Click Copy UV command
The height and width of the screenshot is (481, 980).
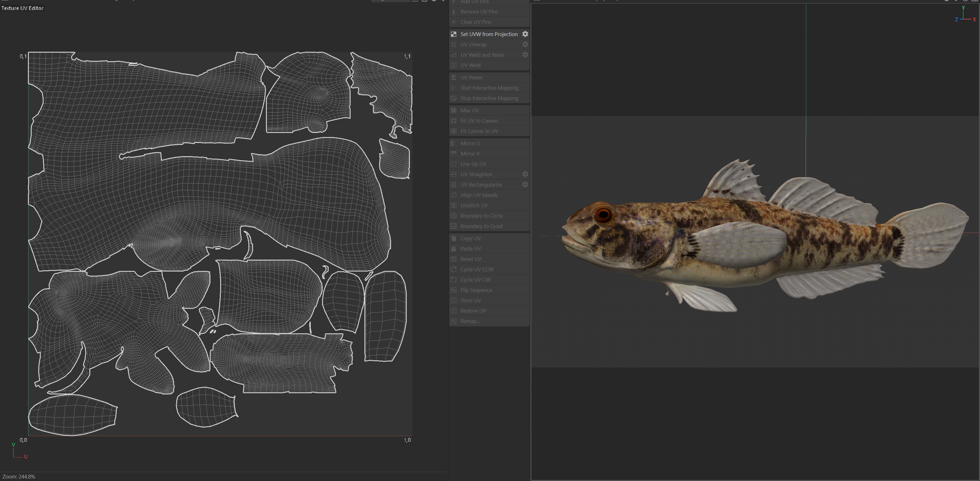tap(470, 238)
